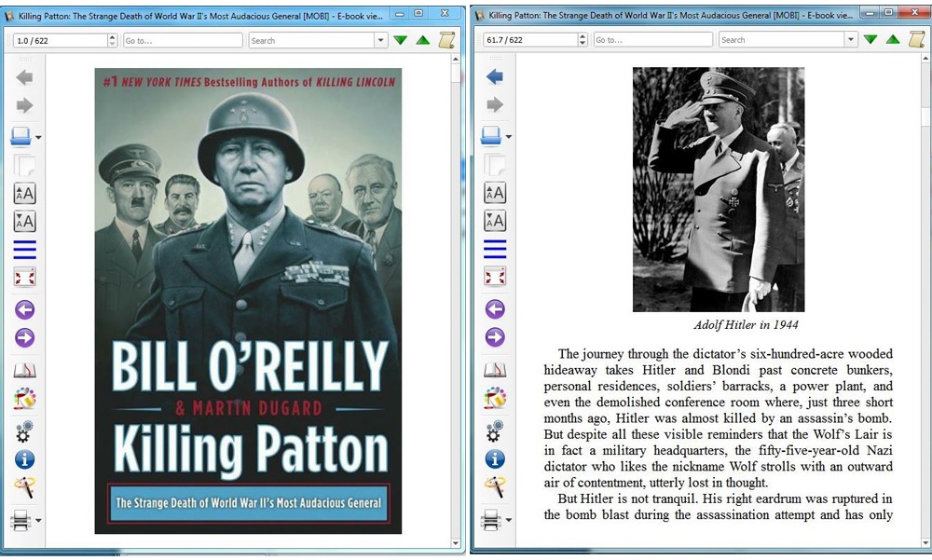This screenshot has width=932, height=560.
Task: Go back using the right window's blue Back arrow
Action: coord(495,76)
